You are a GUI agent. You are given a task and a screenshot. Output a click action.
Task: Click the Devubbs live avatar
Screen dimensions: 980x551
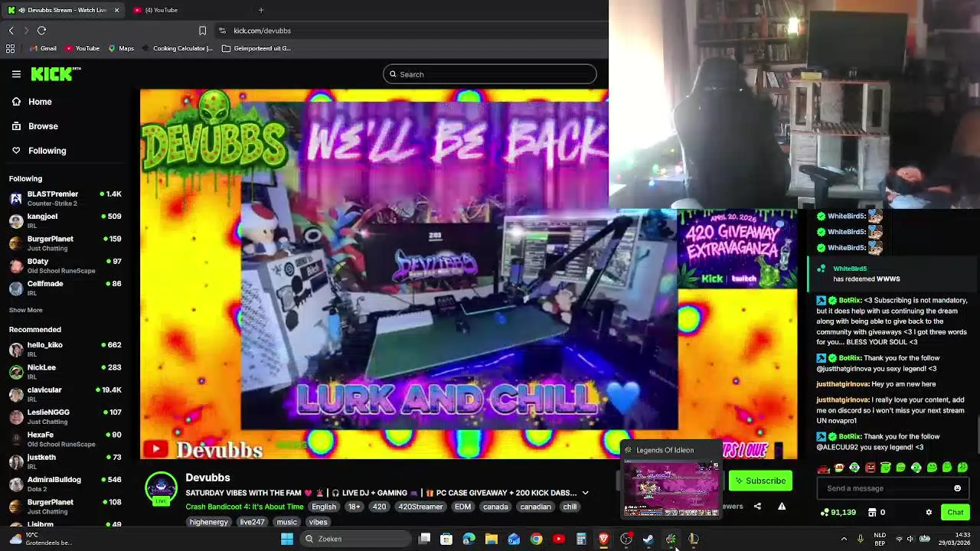(x=161, y=488)
